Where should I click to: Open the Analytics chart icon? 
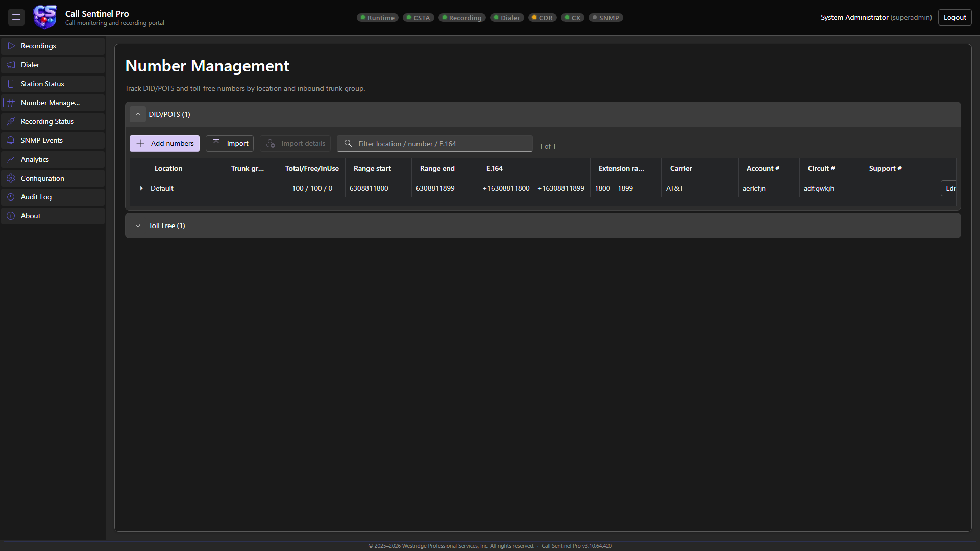[x=11, y=159]
